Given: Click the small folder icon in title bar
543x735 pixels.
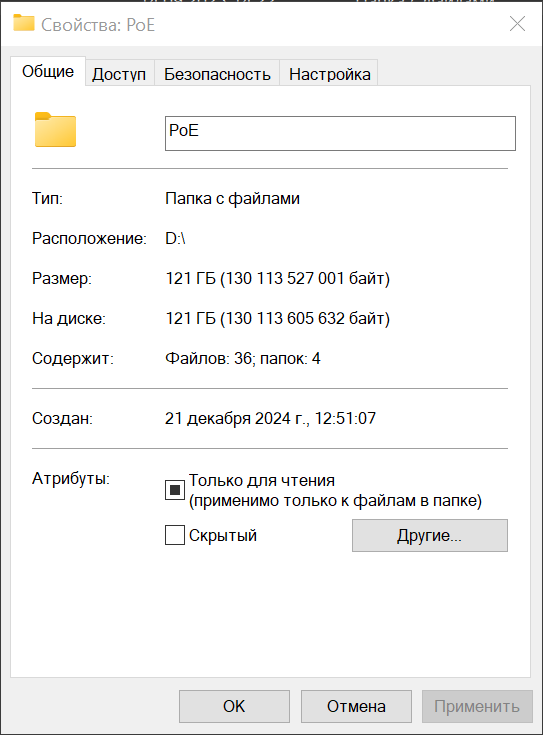Looking at the screenshot, I should 23,22.
